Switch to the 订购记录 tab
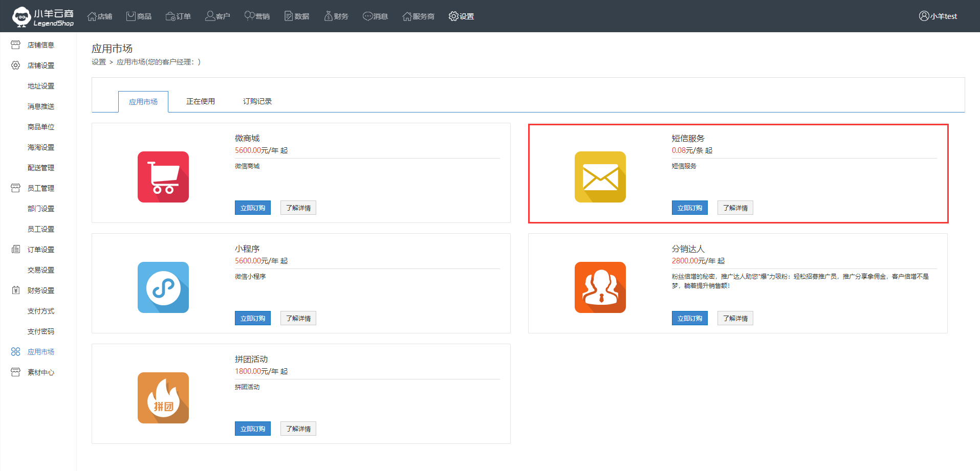Screen dimensions: 980x471 [257, 101]
